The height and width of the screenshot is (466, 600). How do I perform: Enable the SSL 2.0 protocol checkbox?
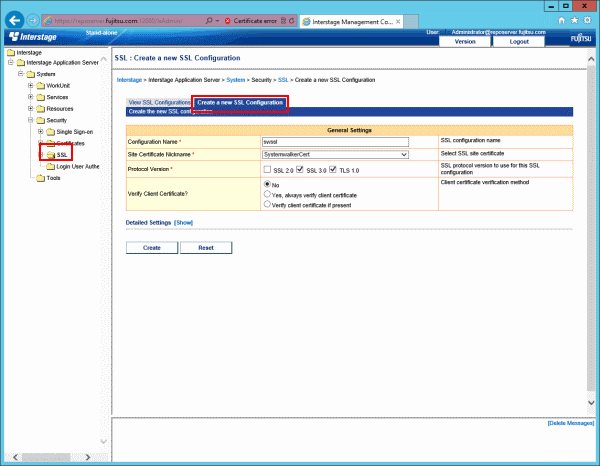[x=267, y=169]
